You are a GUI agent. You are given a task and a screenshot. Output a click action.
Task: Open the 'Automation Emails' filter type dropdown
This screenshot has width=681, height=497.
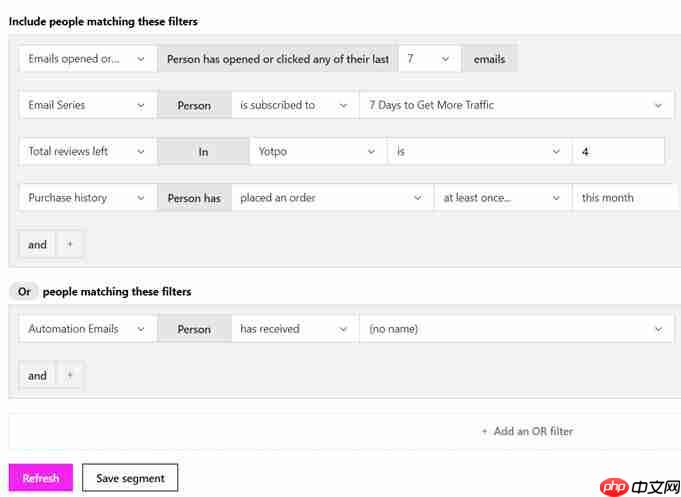click(87, 329)
